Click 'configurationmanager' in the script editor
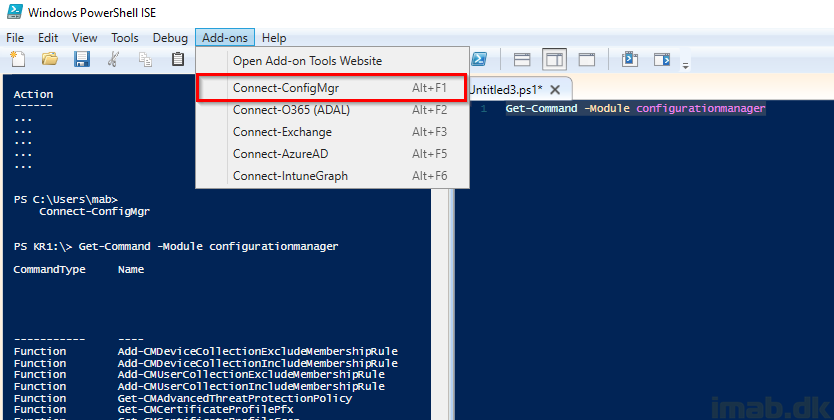The image size is (834, 420). coord(700,108)
